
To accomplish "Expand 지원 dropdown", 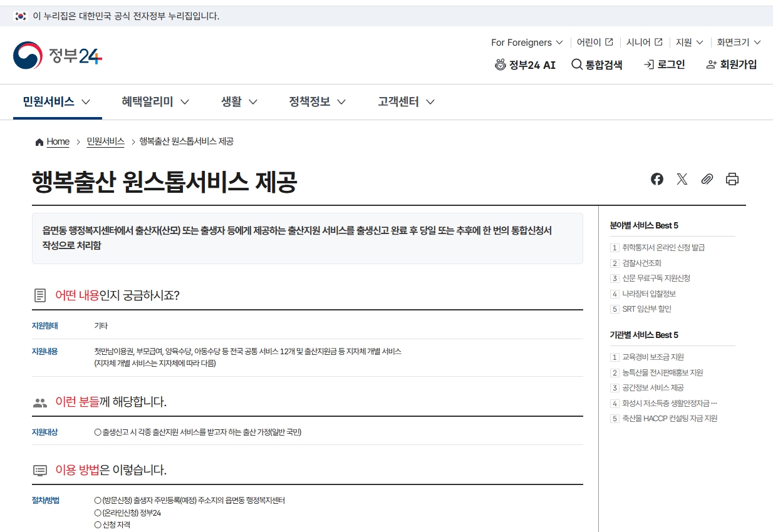I will [690, 43].
